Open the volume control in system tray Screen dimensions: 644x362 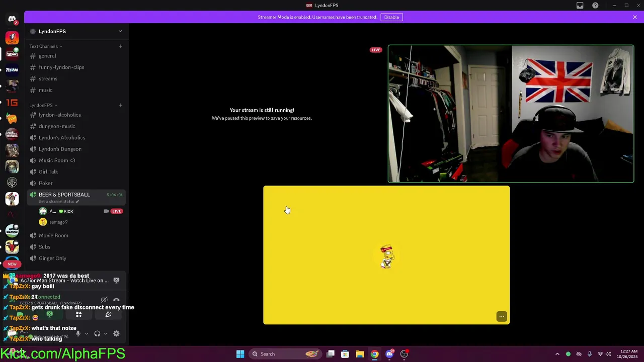(x=608, y=354)
